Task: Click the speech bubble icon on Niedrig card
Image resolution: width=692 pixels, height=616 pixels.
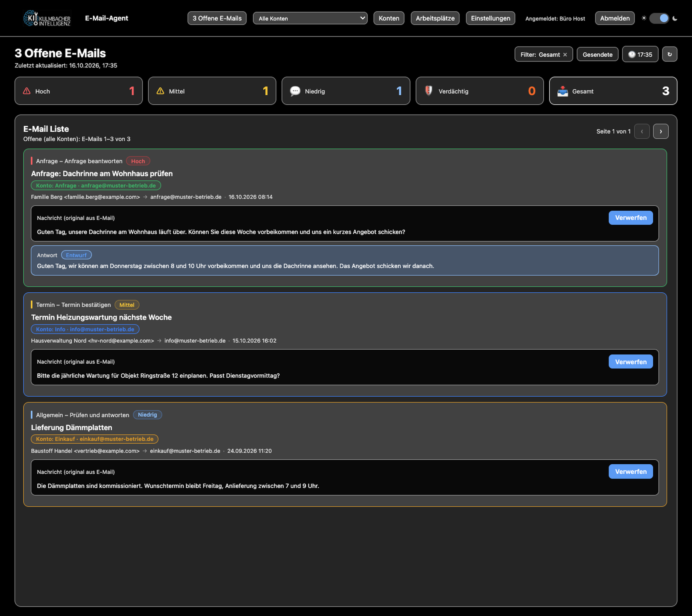Action: tap(295, 91)
